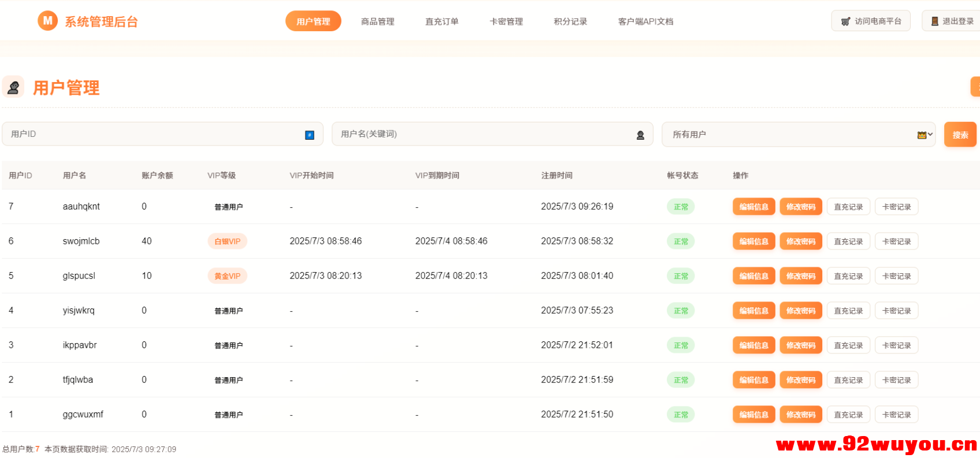The width and height of the screenshot is (980, 458).
Task: Click the orange M logo icon
Action: click(47, 21)
